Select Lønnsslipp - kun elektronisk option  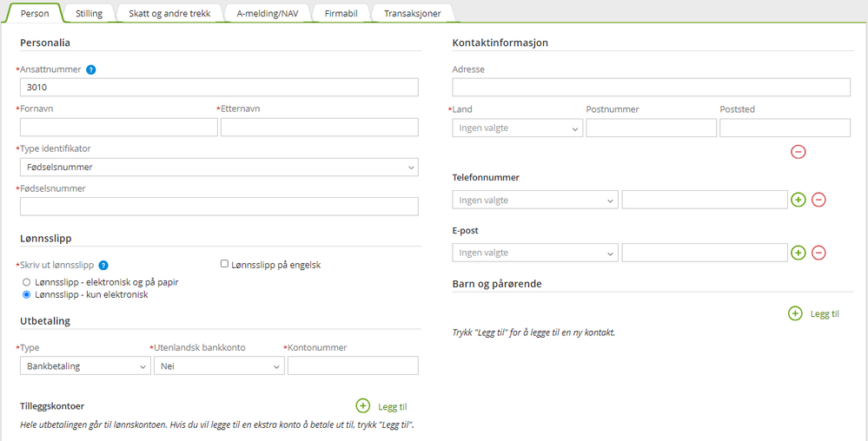(27, 294)
